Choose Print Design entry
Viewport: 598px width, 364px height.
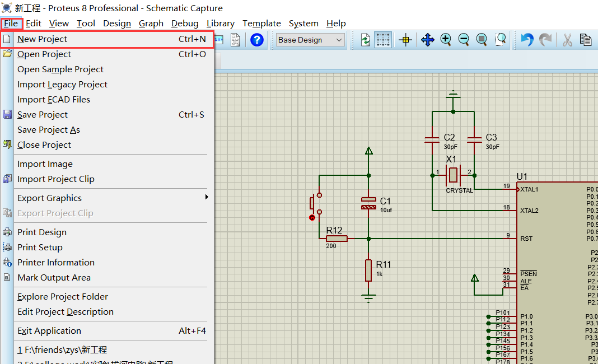[107, 232]
